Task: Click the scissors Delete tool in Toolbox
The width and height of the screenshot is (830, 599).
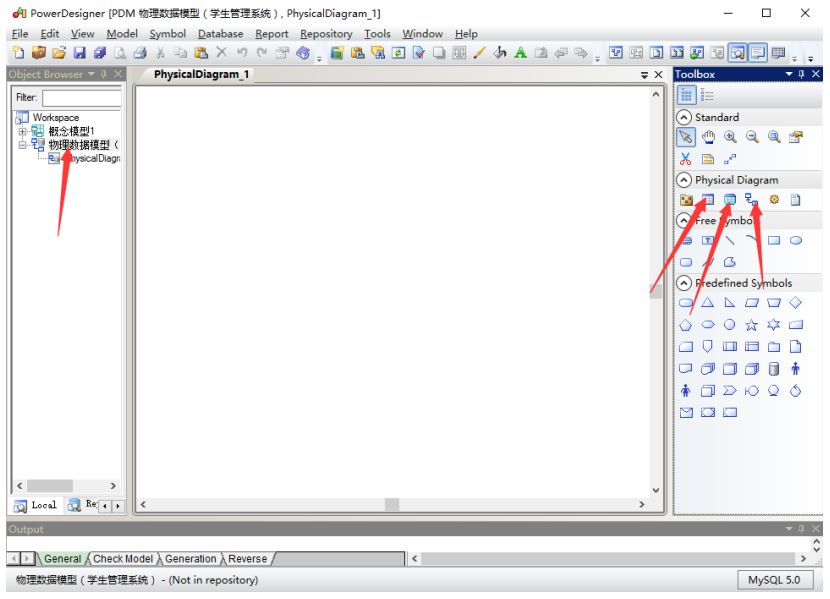Action: click(686, 159)
